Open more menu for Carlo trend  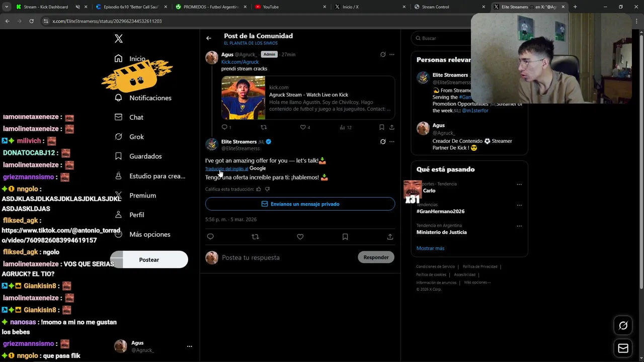click(x=519, y=185)
